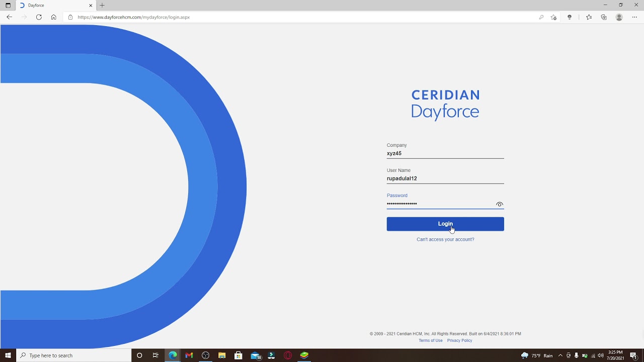Open the Windows Start menu

[8, 355]
